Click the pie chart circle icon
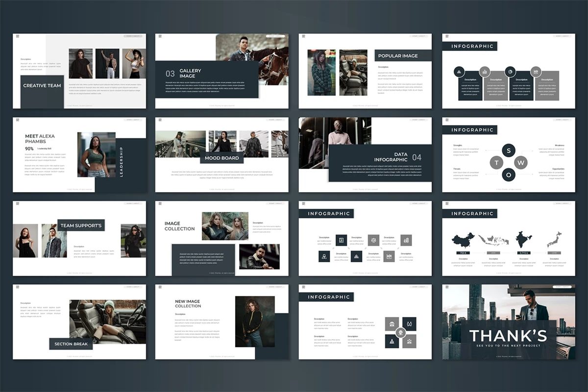The height and width of the screenshot is (392, 588). [x=510, y=72]
